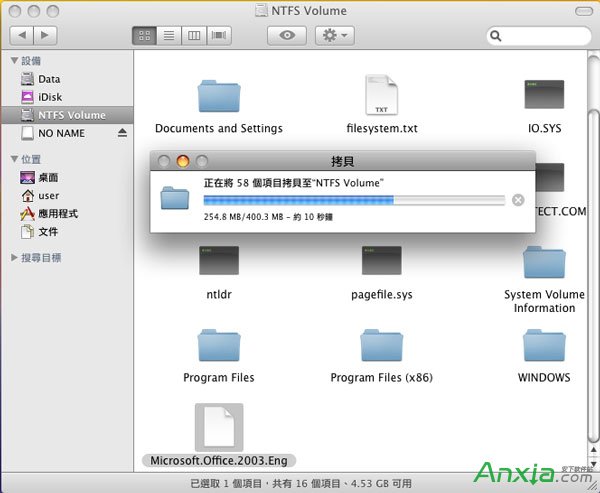This screenshot has height=493, width=600.
Task: Go to 桌面 desktop in sidebar
Action: click(x=48, y=177)
